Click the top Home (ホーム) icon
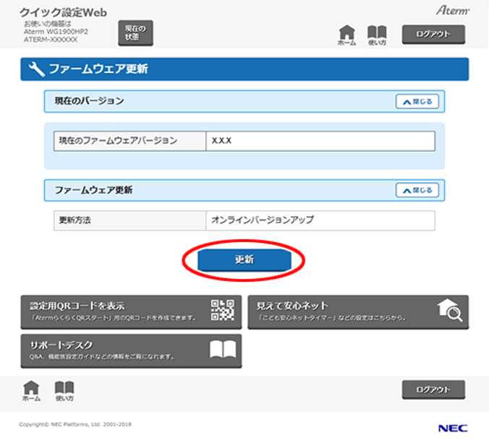The height and width of the screenshot is (448, 489). pyautogui.click(x=347, y=33)
